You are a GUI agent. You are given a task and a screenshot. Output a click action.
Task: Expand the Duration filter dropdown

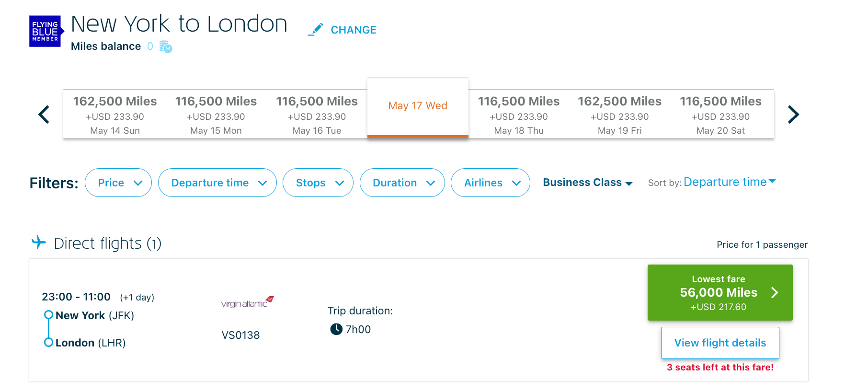coord(402,183)
